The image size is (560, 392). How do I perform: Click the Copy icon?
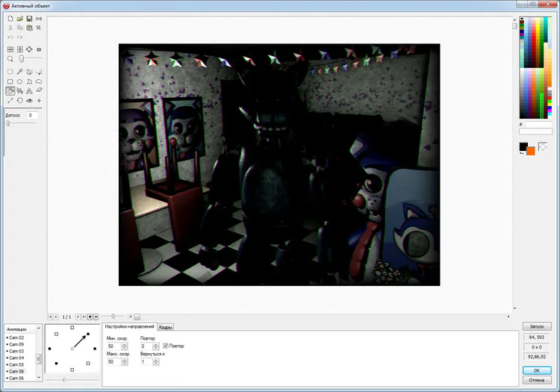pos(20,28)
